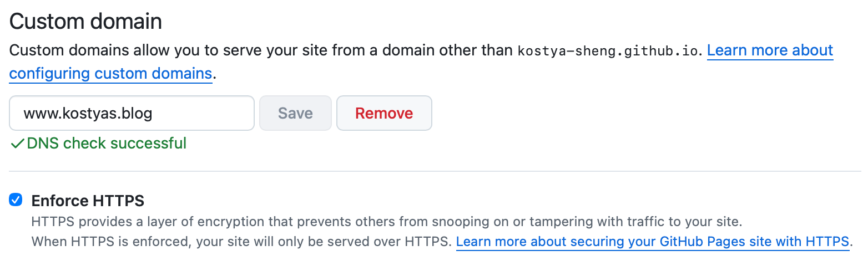Click the 'Enforce HTTPS' bold label
Screen dimensions: 868x266
[88, 200]
